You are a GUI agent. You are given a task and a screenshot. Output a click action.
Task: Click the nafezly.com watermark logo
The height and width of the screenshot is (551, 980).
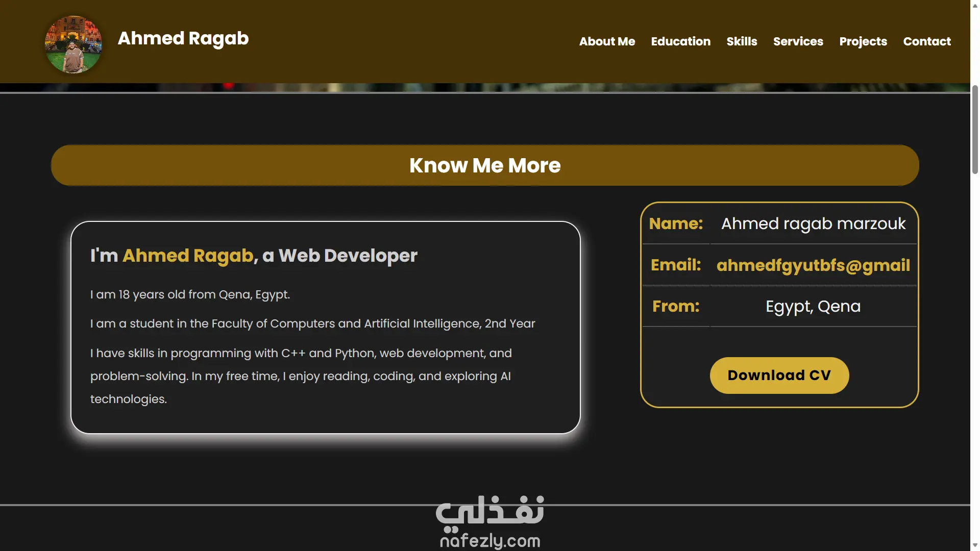(x=489, y=521)
